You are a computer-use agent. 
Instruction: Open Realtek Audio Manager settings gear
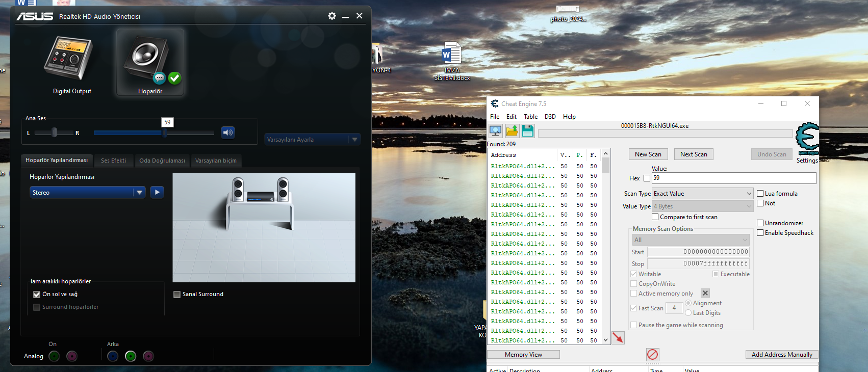click(x=332, y=16)
